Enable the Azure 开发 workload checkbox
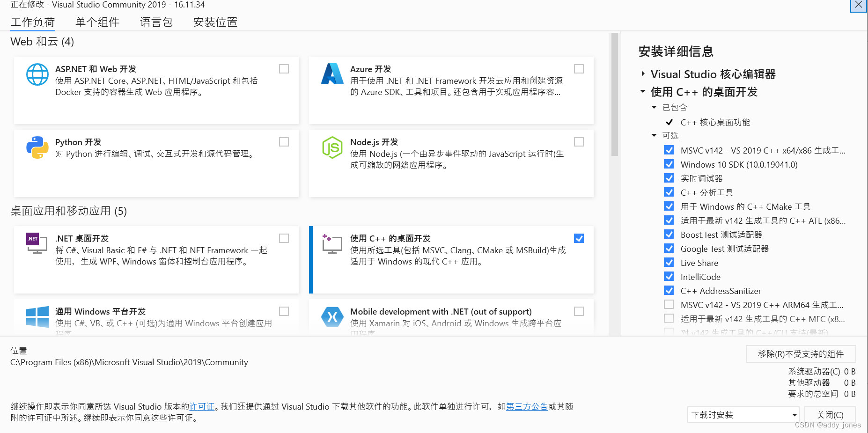 [579, 69]
